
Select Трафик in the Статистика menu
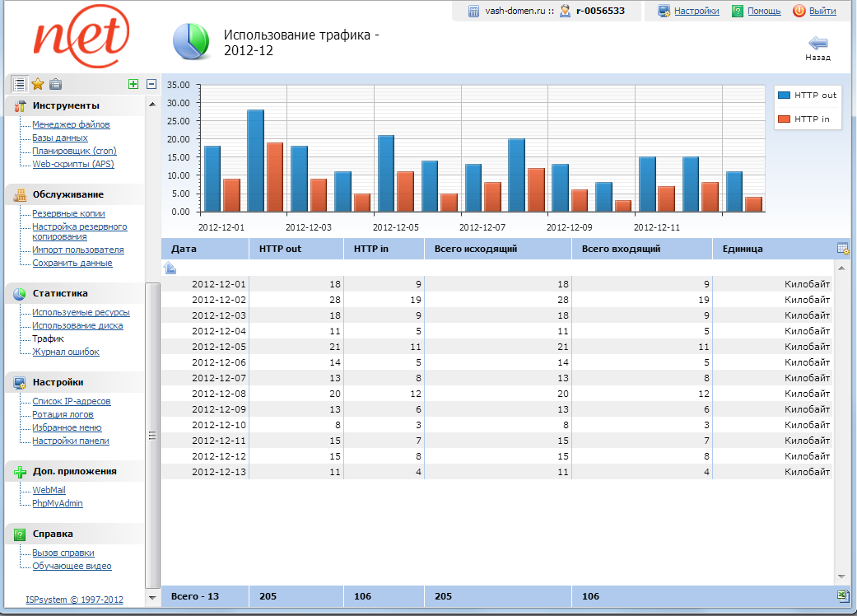coord(48,338)
